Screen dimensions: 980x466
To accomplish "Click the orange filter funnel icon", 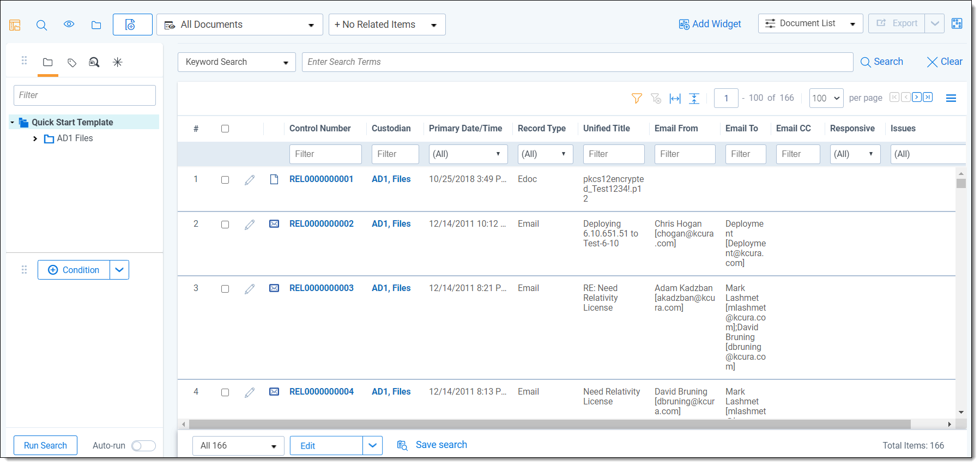I will click(x=636, y=98).
